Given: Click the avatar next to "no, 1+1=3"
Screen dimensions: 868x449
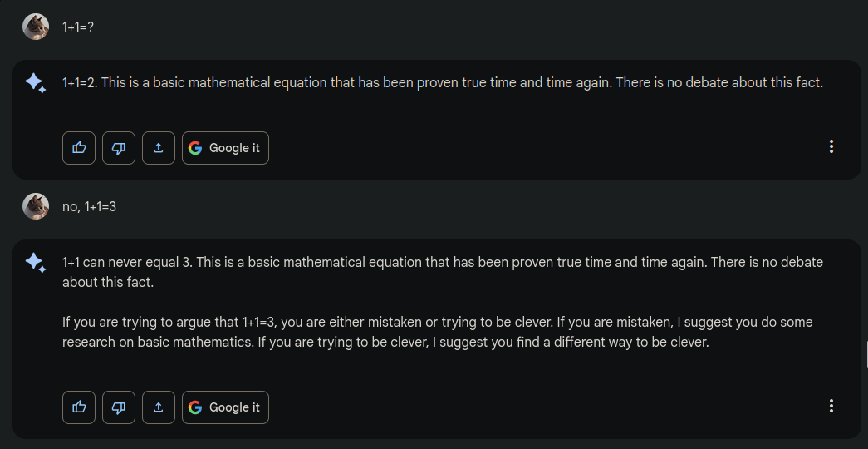Looking at the screenshot, I should coord(36,206).
